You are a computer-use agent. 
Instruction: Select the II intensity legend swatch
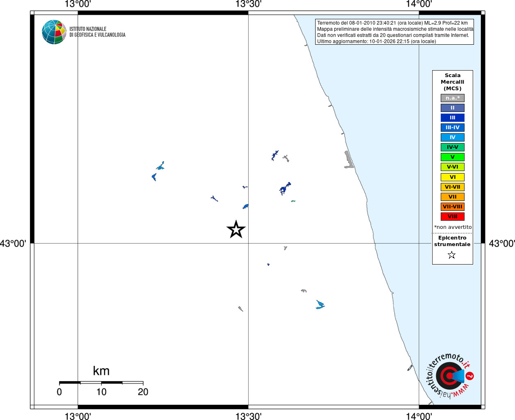pyautogui.click(x=452, y=108)
